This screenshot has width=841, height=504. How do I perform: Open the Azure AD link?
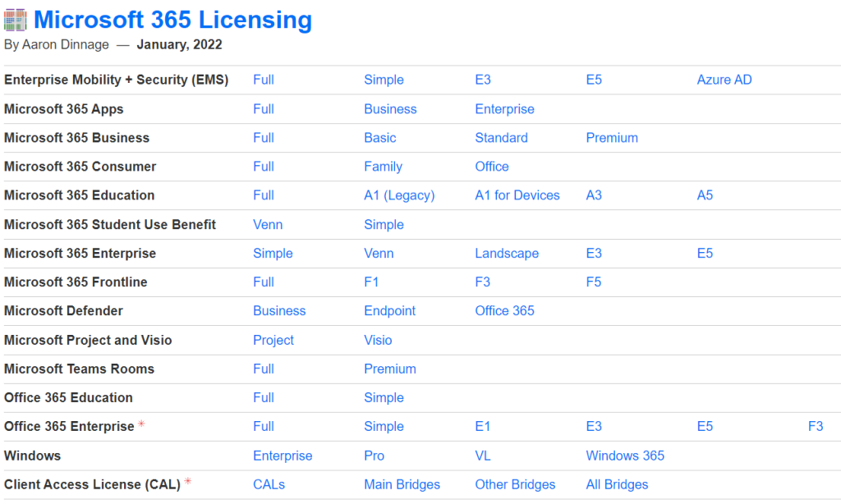pos(724,80)
